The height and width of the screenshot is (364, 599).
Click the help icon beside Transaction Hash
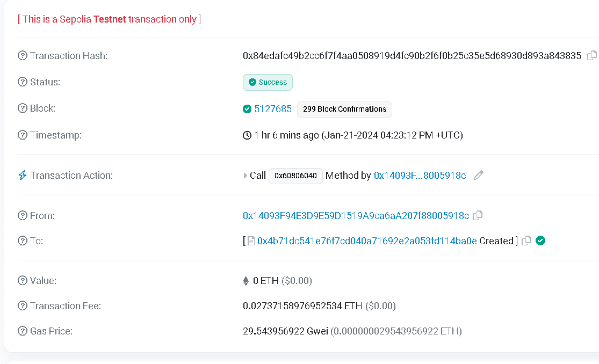tap(21, 55)
